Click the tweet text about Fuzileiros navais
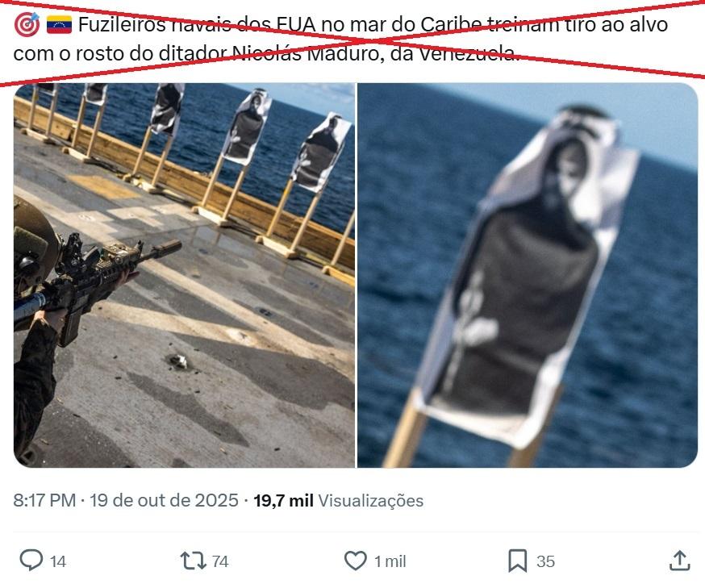 click(341, 39)
